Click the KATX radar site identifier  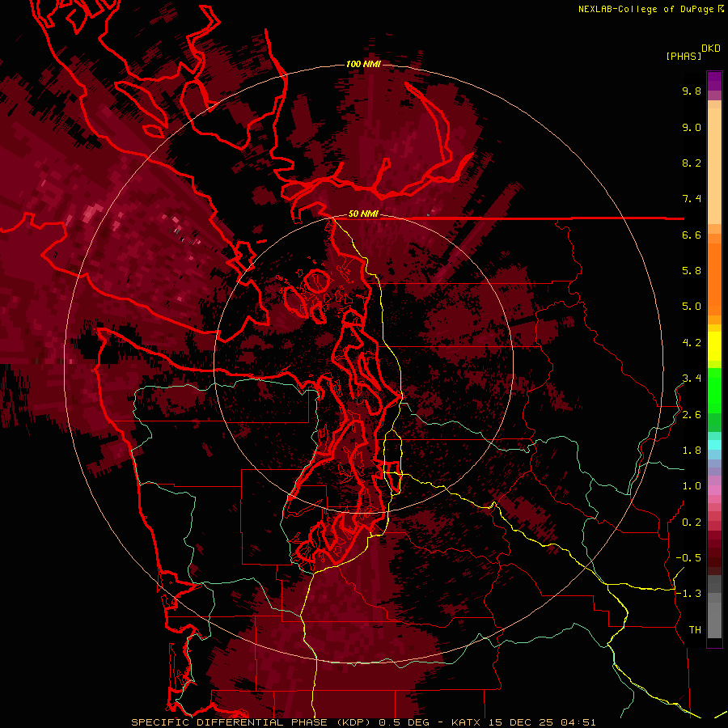point(467,722)
